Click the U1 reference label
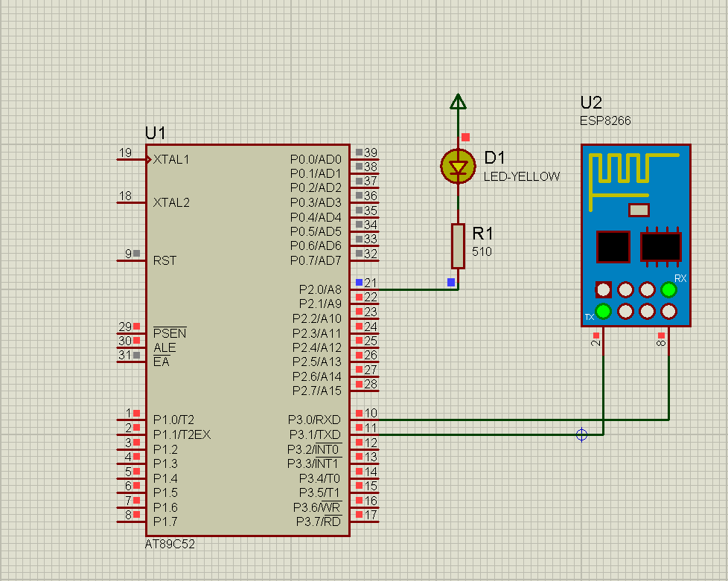Screen dimensions: 728x581 tap(156, 133)
